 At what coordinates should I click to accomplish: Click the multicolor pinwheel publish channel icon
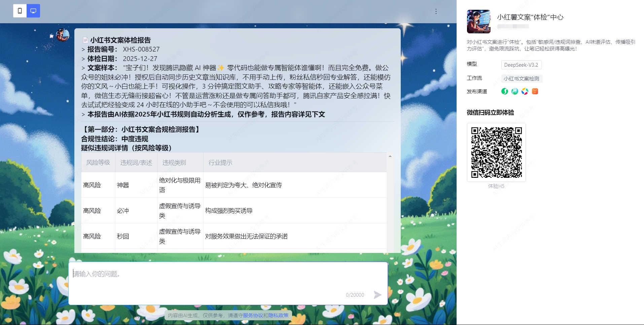(x=525, y=91)
